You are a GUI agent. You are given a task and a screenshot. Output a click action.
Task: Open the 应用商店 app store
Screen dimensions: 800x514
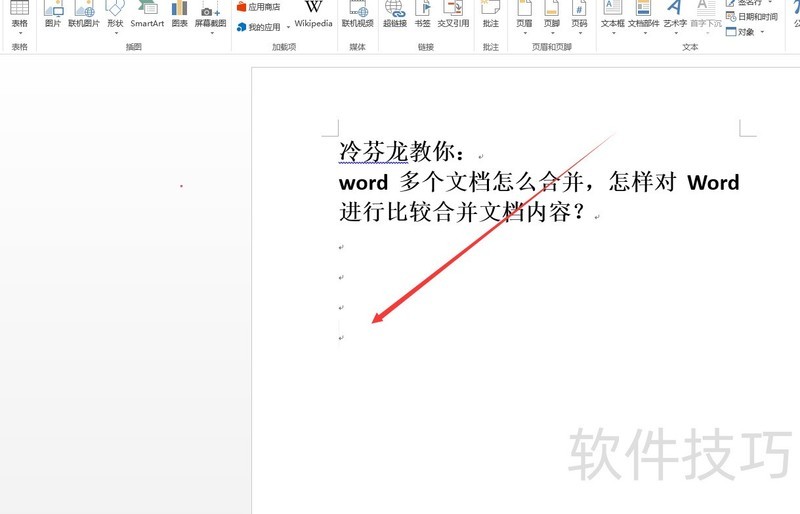259,7
